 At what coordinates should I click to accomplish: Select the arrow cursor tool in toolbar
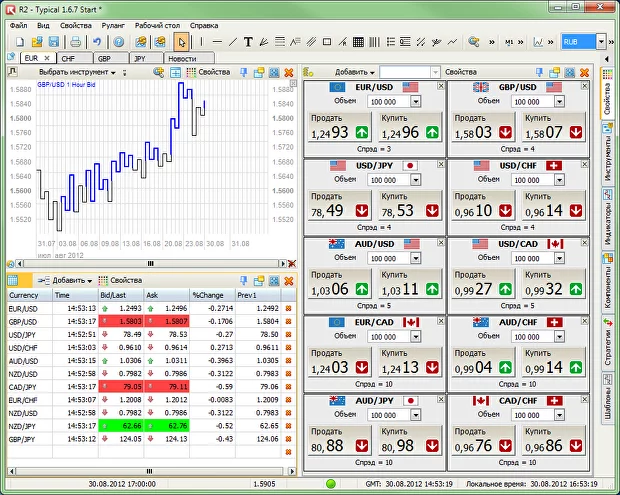(x=181, y=42)
